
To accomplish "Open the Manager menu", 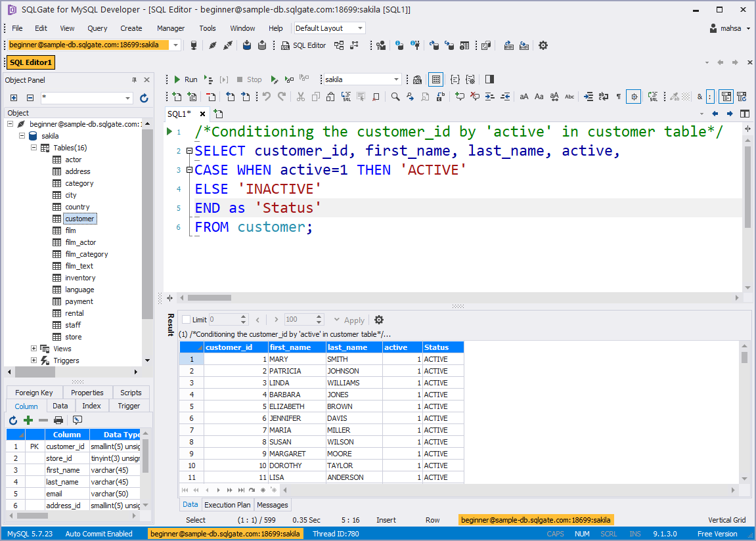I will (x=171, y=28).
